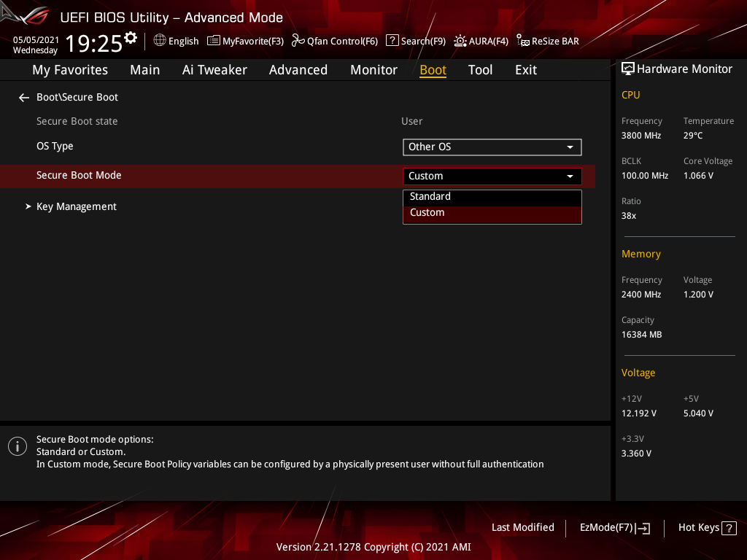
Task: Click the Search question-mark icon
Action: [x=392, y=40]
